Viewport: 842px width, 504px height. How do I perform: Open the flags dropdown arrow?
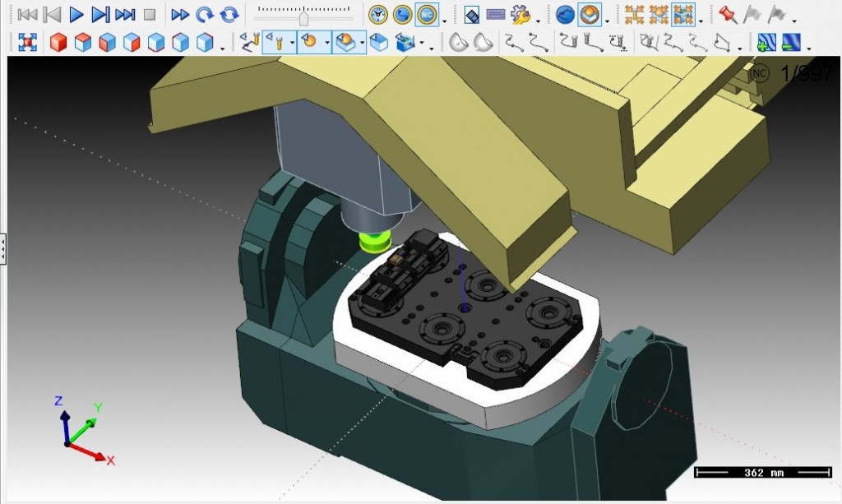tap(793, 21)
